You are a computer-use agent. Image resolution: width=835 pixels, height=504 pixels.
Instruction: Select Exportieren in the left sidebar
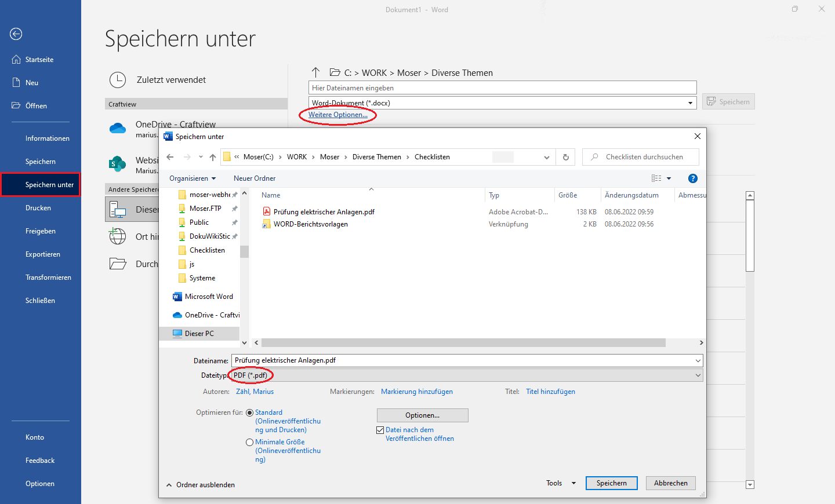point(43,254)
